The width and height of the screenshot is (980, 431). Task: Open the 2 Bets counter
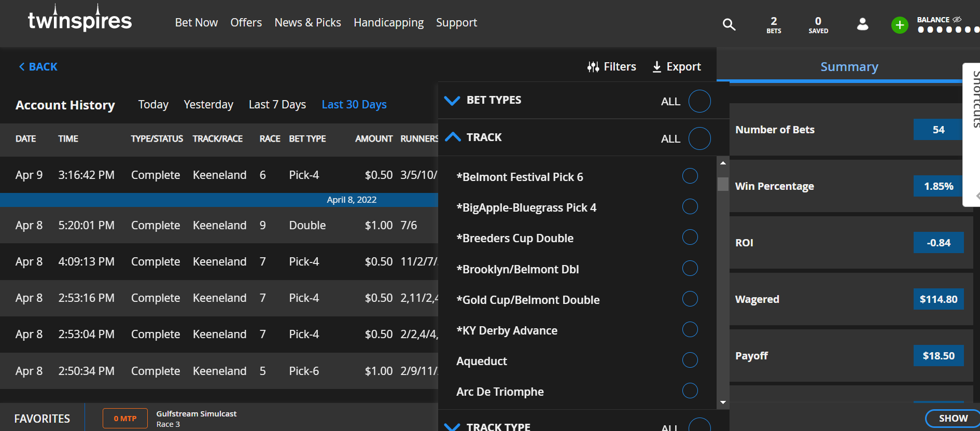click(774, 24)
